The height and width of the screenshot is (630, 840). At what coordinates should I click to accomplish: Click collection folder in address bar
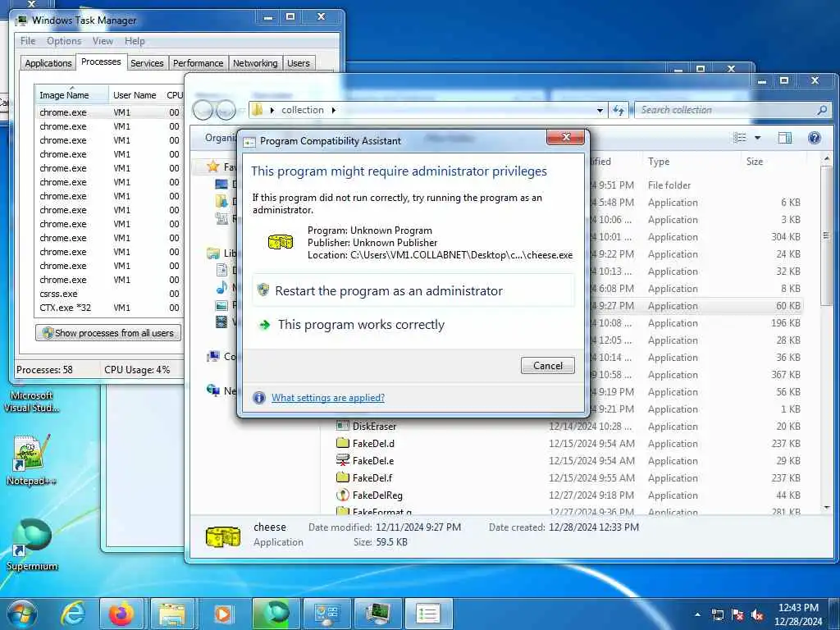click(303, 110)
